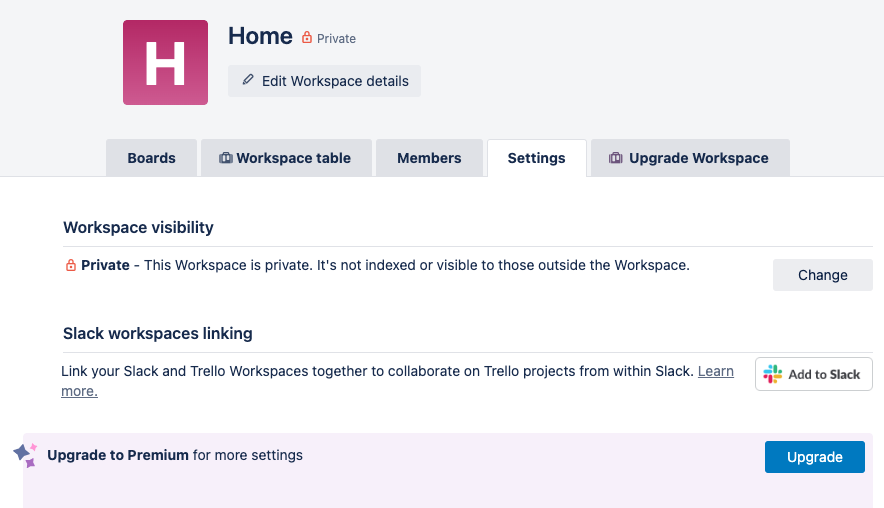The height and width of the screenshot is (508, 884).
Task: Click the pencil icon on Edit Workspace details
Action: (247, 79)
